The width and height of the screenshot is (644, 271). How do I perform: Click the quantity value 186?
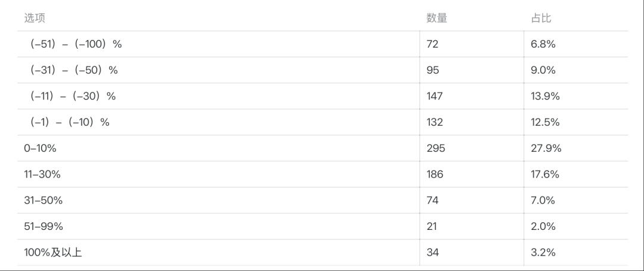pos(435,175)
